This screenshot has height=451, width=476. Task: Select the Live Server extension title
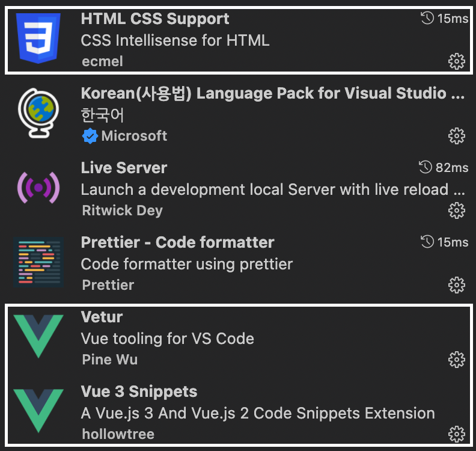[x=124, y=168]
